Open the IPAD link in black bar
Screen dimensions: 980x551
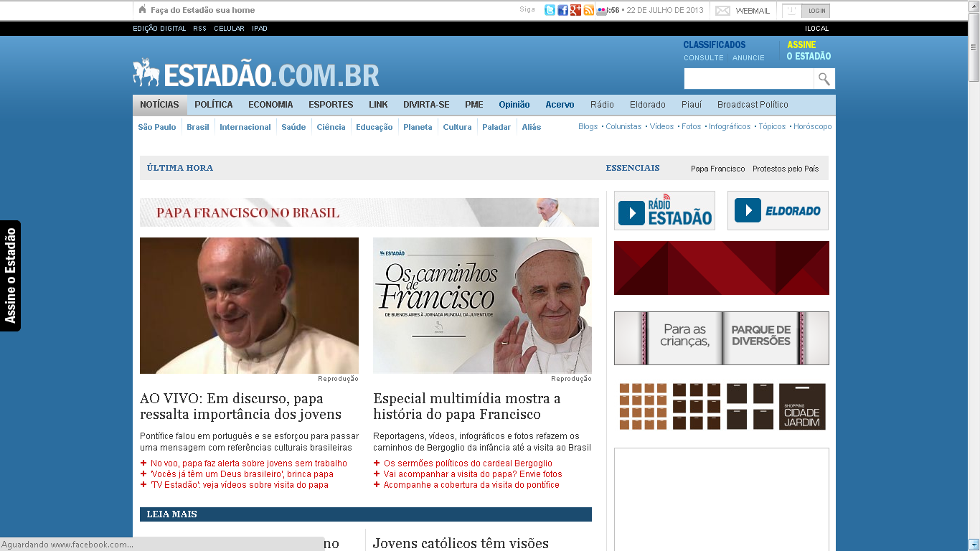coord(260,29)
